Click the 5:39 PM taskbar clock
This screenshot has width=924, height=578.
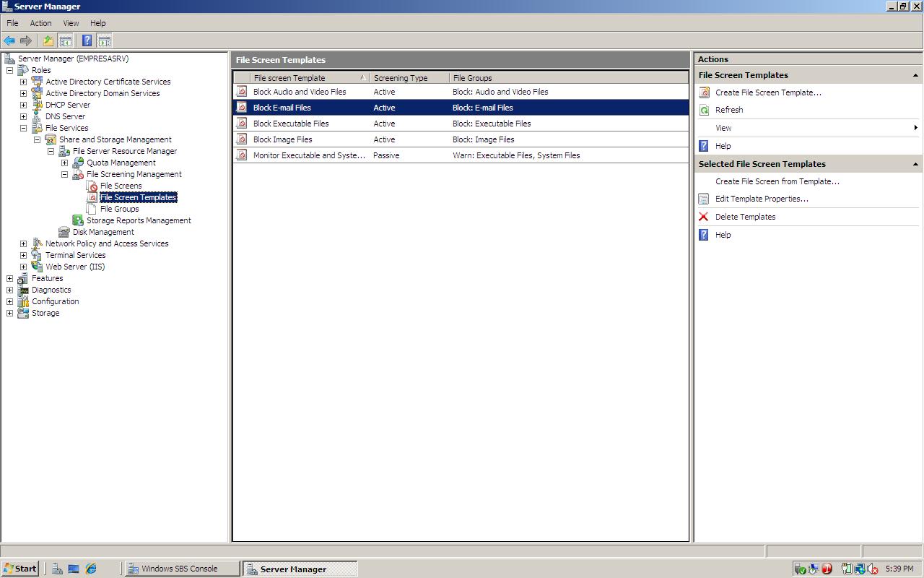tap(899, 569)
